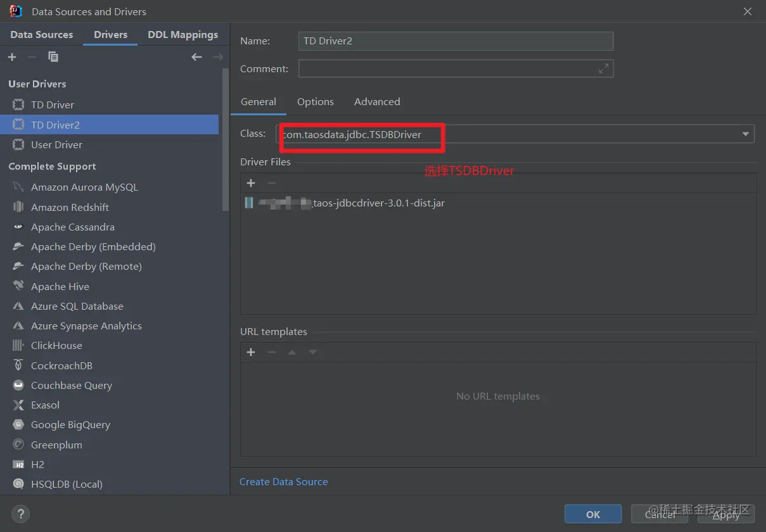Screen dimensions: 766x532
Task: Click the CockroachDB icon
Action: click(18, 365)
